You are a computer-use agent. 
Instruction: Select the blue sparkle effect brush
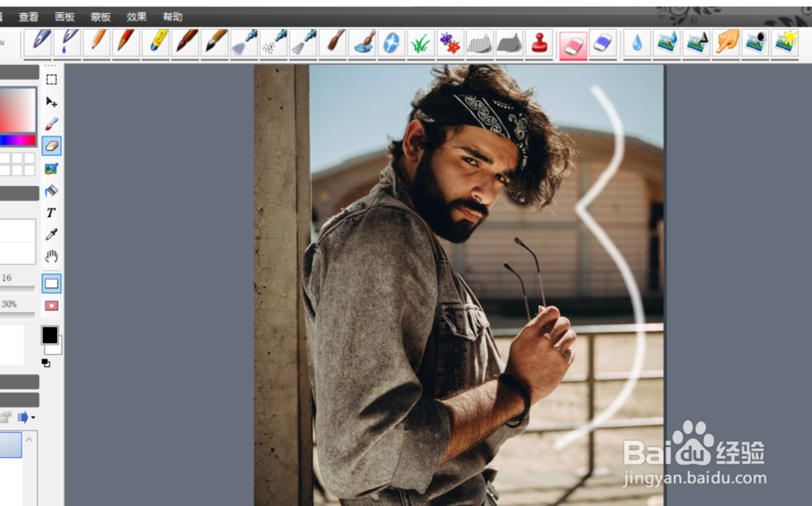(391, 44)
